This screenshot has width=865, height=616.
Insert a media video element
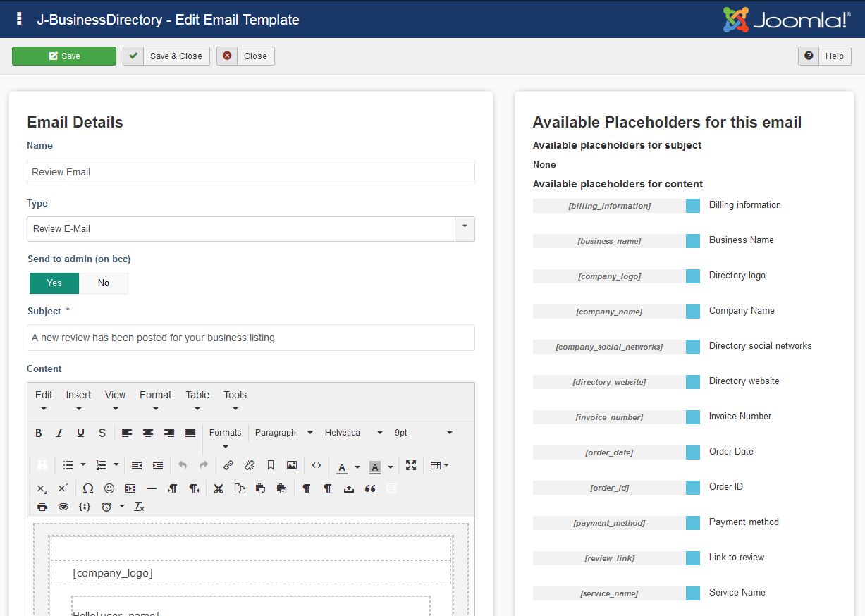pos(130,488)
